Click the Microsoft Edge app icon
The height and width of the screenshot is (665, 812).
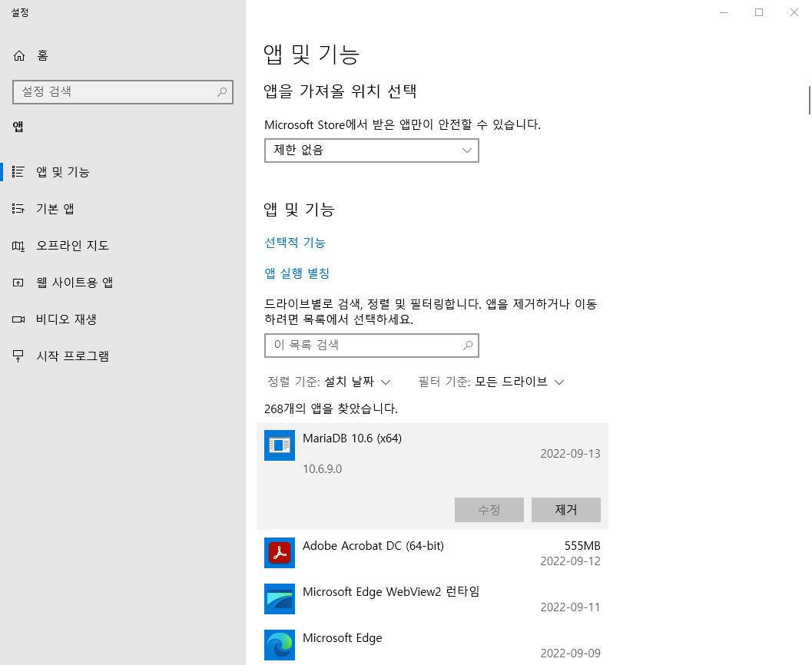(x=280, y=645)
